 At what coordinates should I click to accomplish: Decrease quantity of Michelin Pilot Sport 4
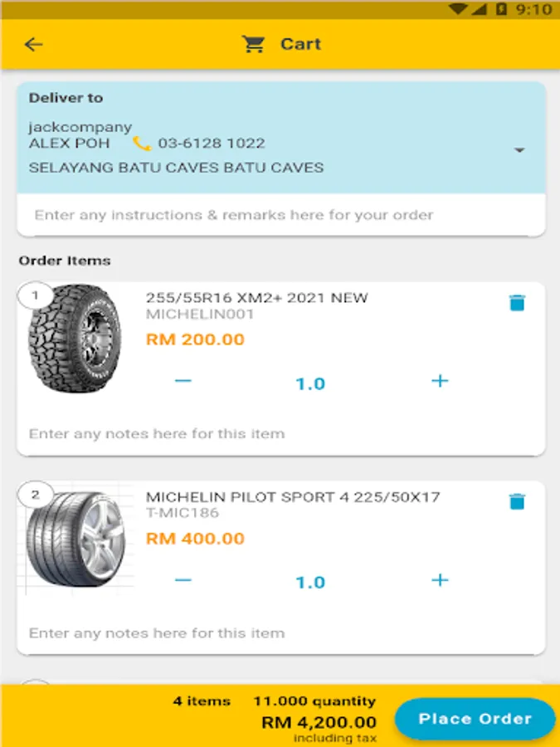[x=183, y=580]
